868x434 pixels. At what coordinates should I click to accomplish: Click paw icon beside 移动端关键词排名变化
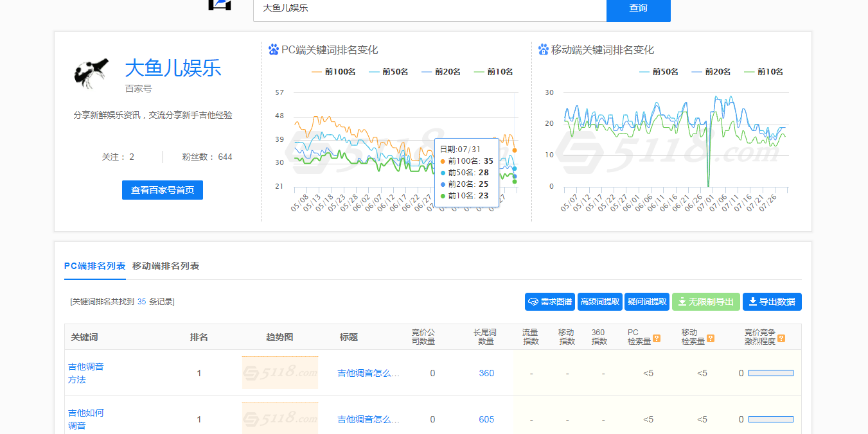(x=544, y=49)
